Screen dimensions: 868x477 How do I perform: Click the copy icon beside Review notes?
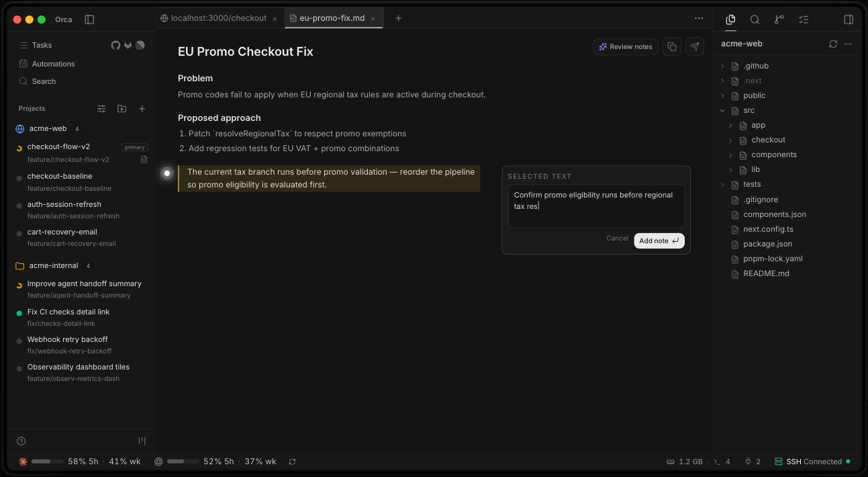click(x=672, y=46)
